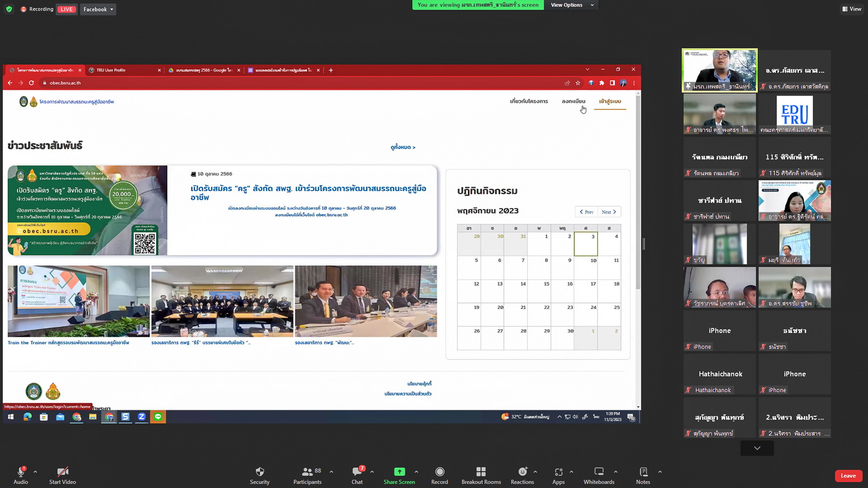Open the Facebook live stream dropdown
Image resolution: width=868 pixels, height=488 pixels.
click(98, 9)
